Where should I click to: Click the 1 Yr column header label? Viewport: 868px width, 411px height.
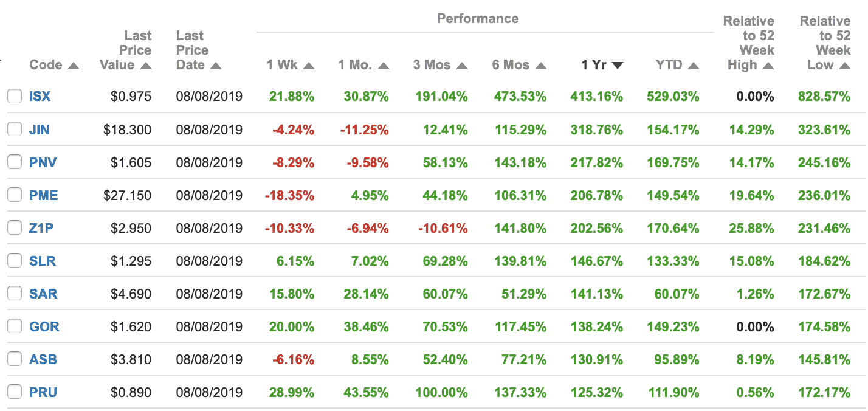(593, 65)
